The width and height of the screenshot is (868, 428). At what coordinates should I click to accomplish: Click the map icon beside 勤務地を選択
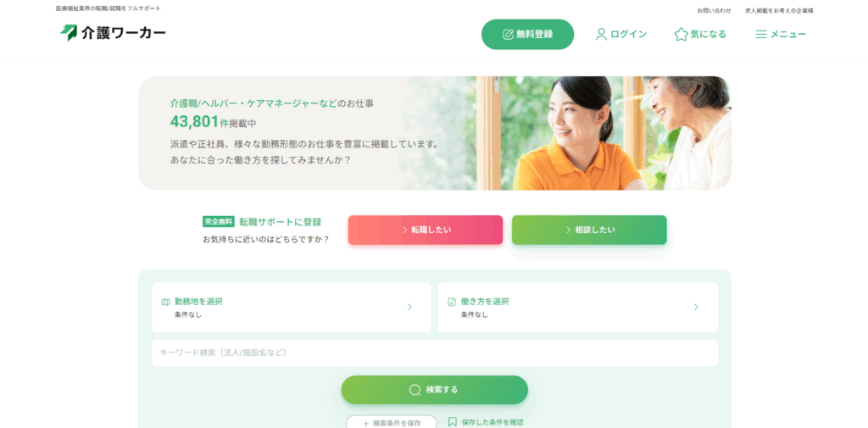pos(165,303)
